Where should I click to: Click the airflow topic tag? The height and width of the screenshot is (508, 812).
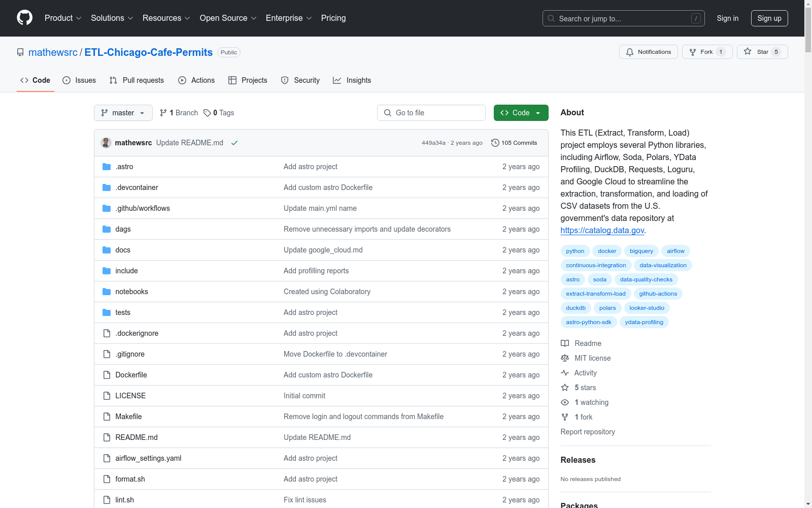675,251
